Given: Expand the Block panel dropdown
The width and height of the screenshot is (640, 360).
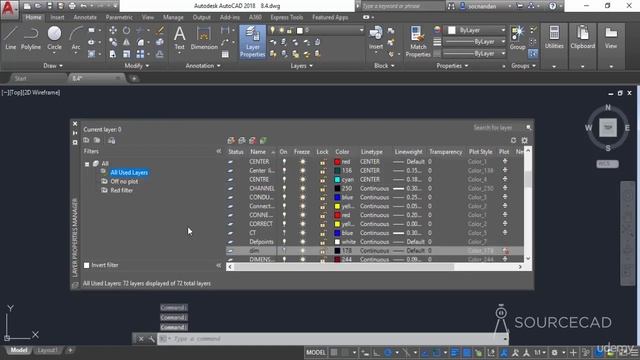Looking at the screenshot, I should click(x=384, y=66).
